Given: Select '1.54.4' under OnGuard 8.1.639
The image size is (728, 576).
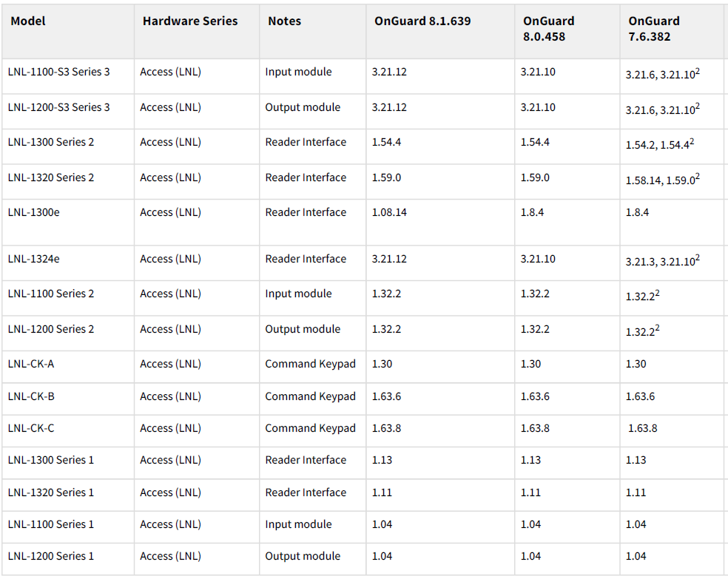Looking at the screenshot, I should point(386,142).
